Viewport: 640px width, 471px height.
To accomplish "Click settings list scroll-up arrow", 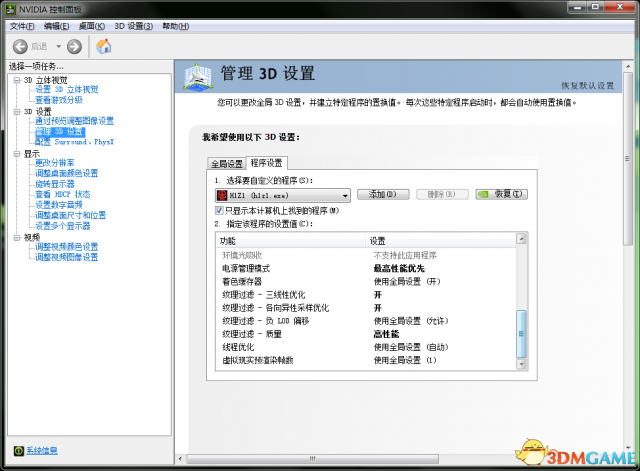I will 521,239.
